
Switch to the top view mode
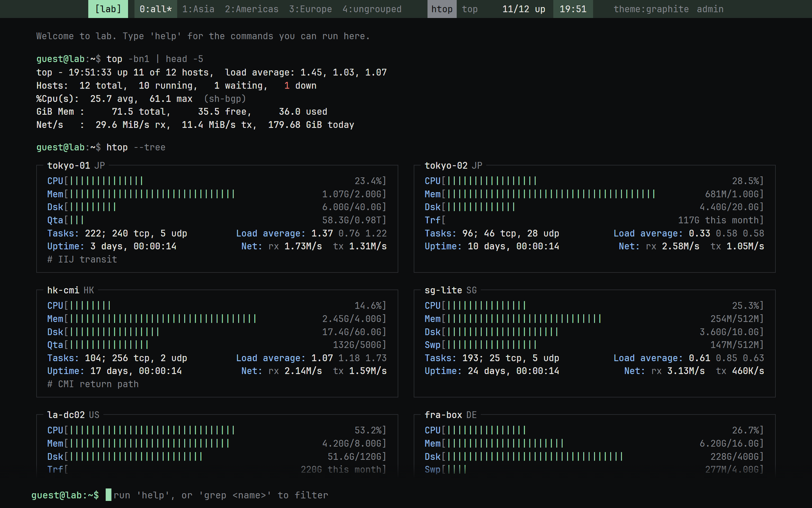[x=470, y=9]
